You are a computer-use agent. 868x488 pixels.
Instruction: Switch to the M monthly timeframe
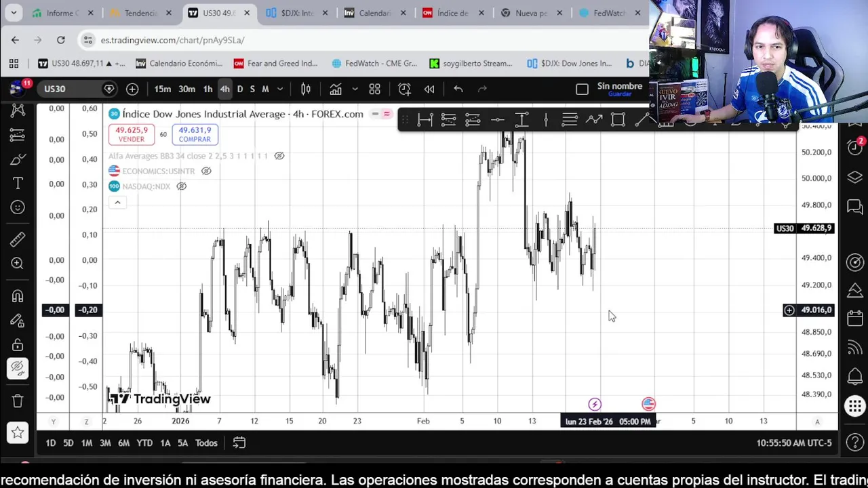coord(265,89)
